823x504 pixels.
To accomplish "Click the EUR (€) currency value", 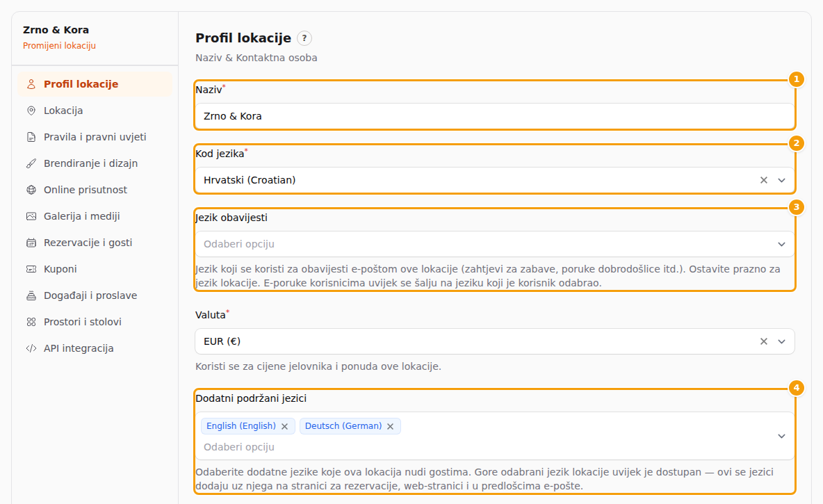I will pyautogui.click(x=222, y=341).
